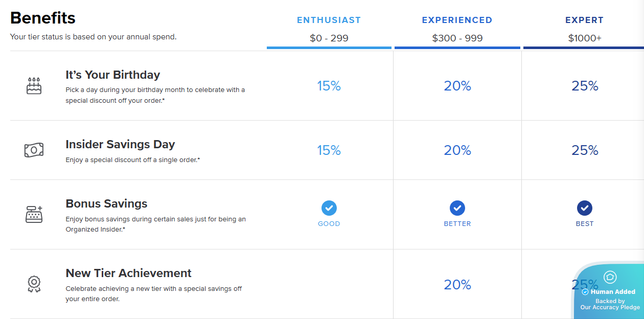
Task: Click the small verified check beside Human Added
Action: (585, 292)
